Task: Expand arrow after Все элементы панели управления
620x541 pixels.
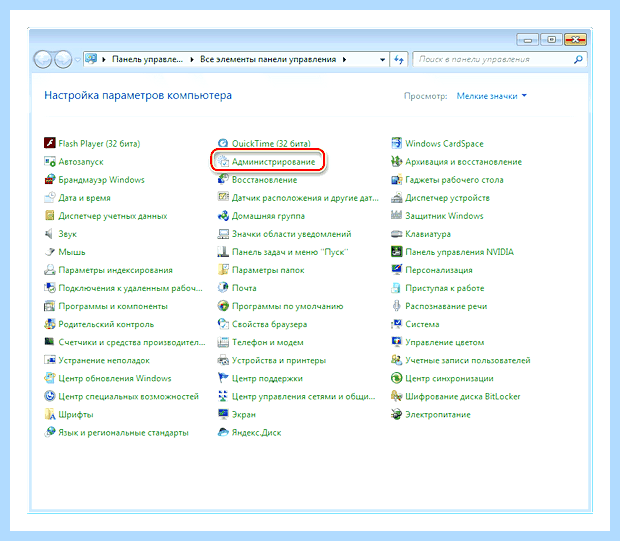Action: pyautogui.click(x=344, y=59)
